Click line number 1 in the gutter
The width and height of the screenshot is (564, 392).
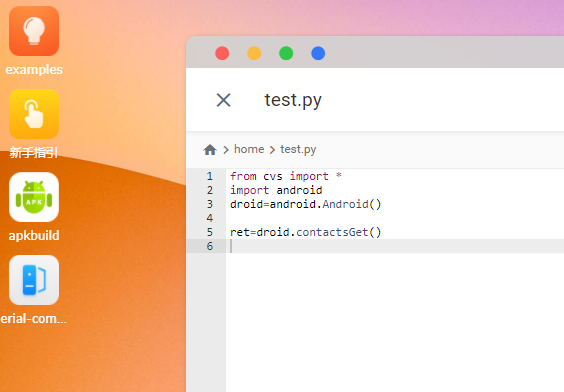pyautogui.click(x=210, y=176)
